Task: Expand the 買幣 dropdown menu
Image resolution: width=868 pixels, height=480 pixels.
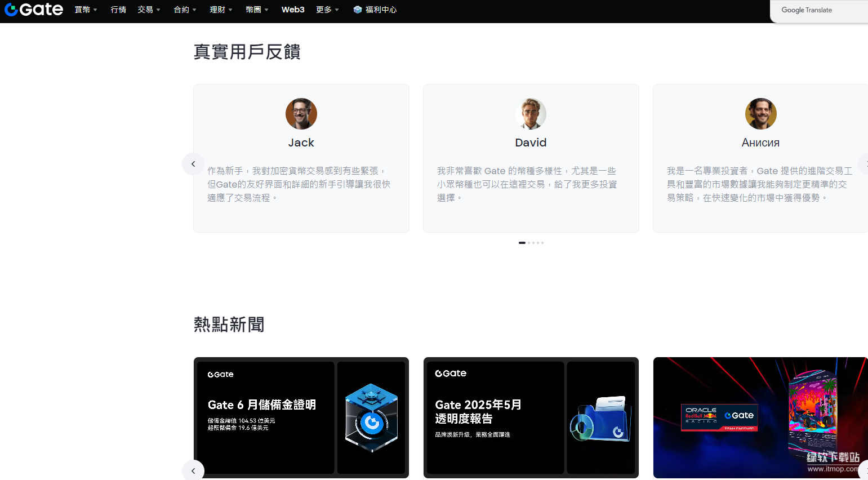Action: [86, 10]
